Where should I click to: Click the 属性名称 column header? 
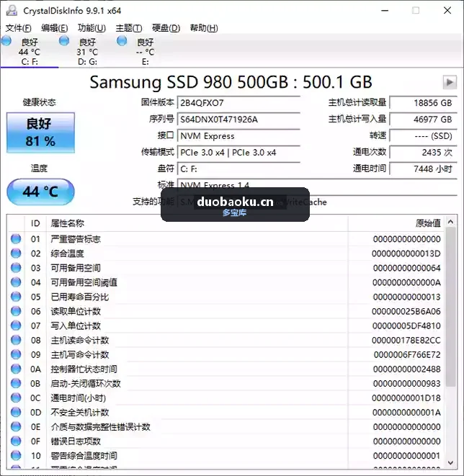click(197, 223)
